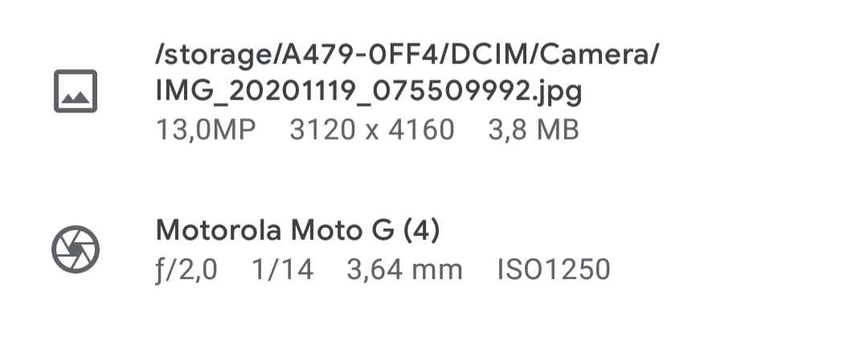Select the /storage/A479-0FF4/DCIM/Camera/ path line
Image resolution: width=868 pixels, height=337 pixels.
(x=407, y=55)
